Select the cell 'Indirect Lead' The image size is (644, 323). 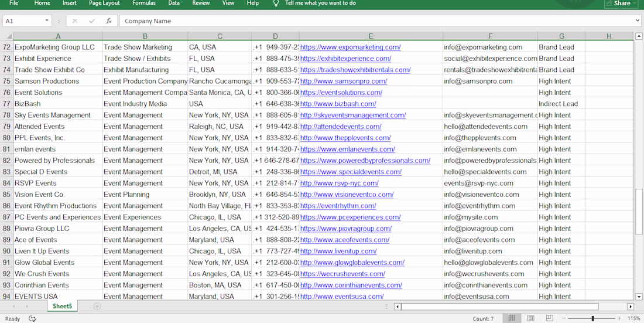pyautogui.click(x=561, y=104)
